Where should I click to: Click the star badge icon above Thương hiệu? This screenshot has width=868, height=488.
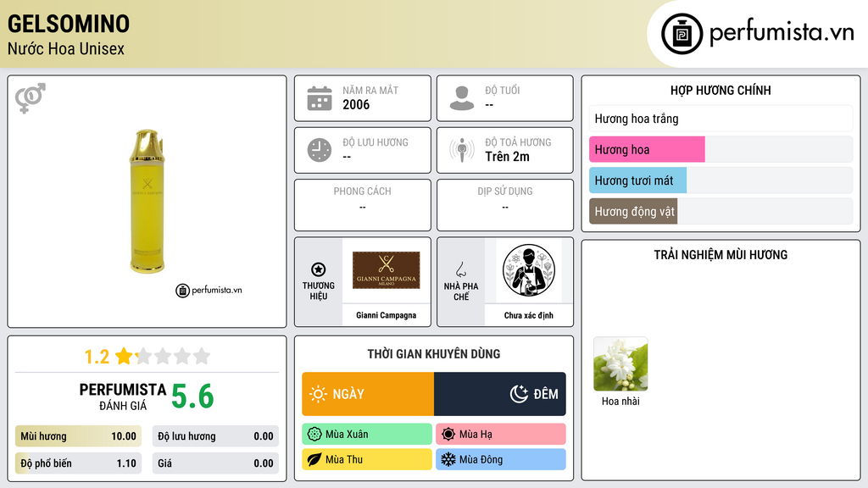click(x=319, y=269)
